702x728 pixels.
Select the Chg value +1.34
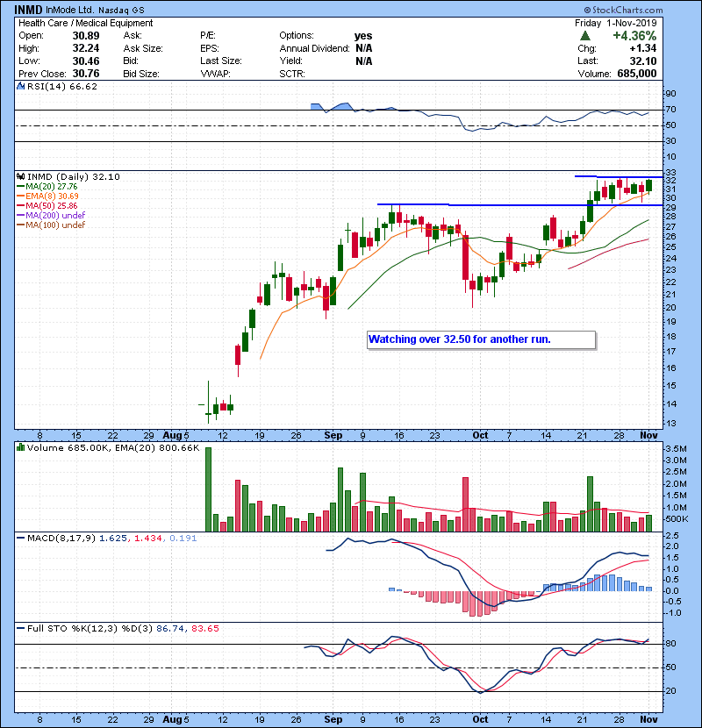643,48
